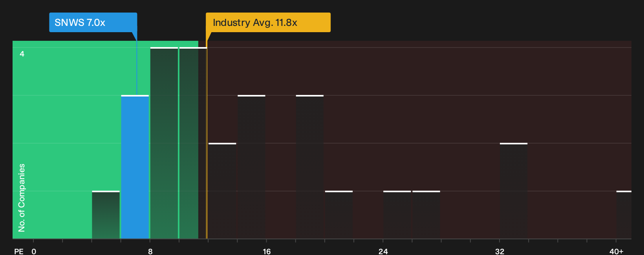Click the one-company bar after PE 20
This screenshot has height=255, width=644.
tap(339, 215)
